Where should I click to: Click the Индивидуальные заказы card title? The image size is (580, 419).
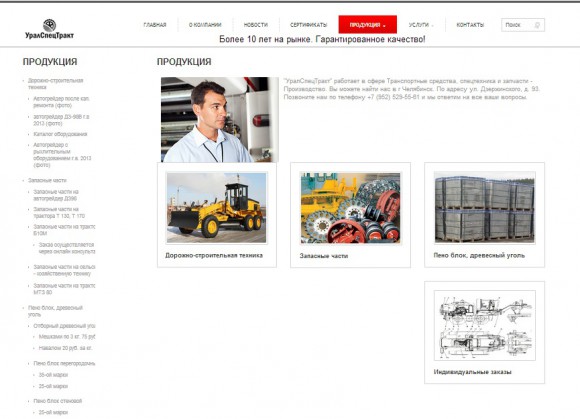[472, 372]
